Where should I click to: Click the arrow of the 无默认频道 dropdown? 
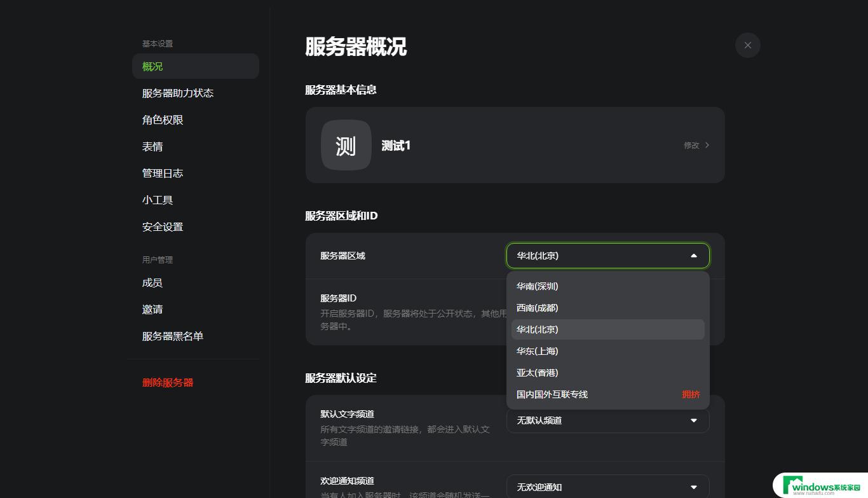click(x=693, y=420)
